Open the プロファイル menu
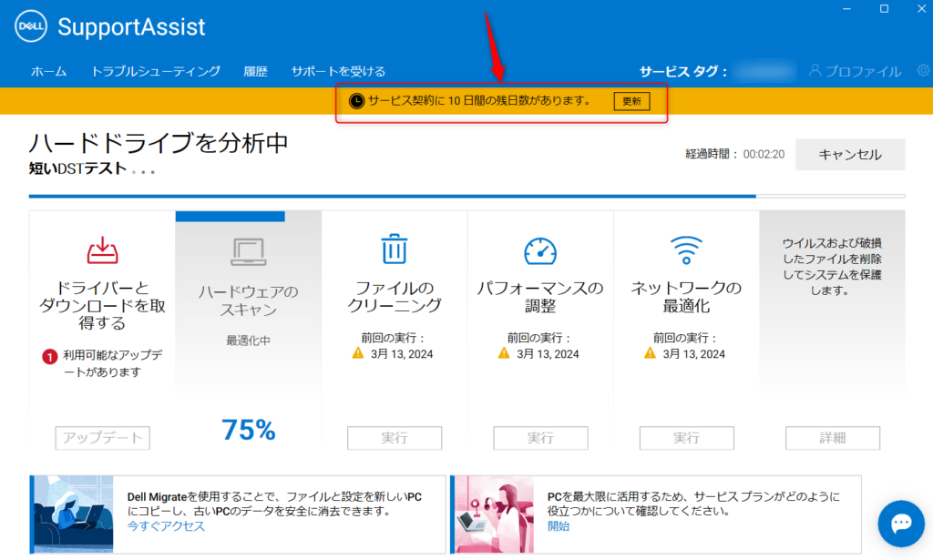 [863, 71]
